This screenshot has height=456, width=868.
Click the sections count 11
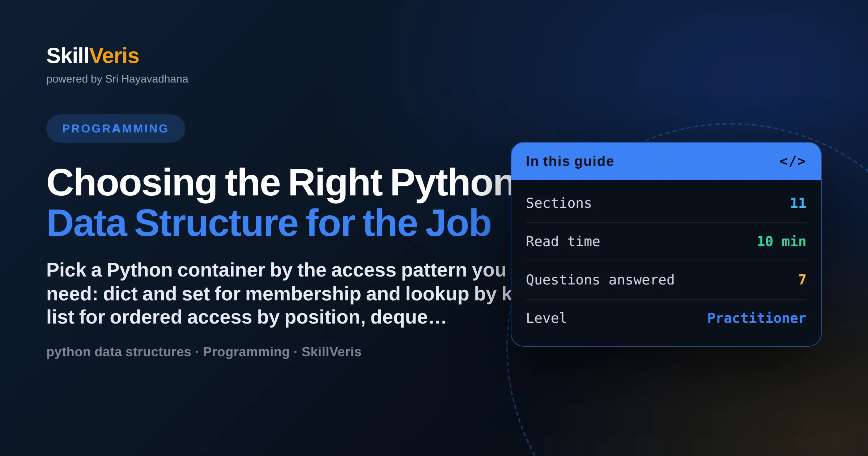point(798,203)
